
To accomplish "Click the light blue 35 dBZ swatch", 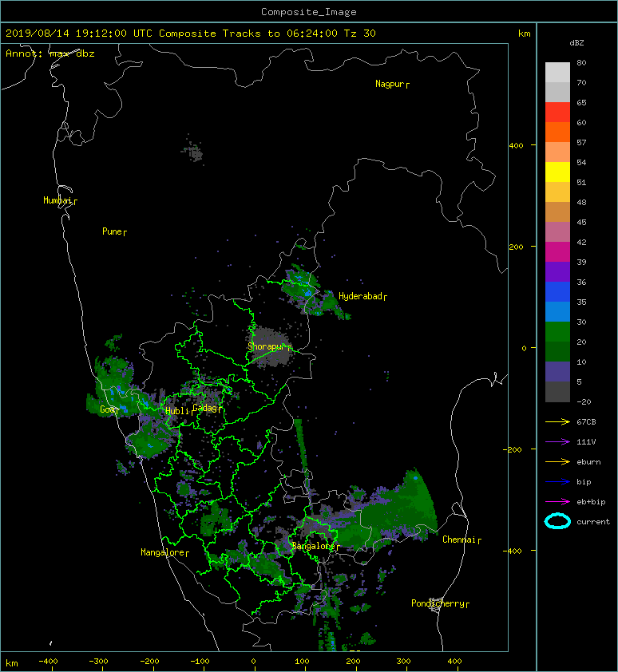I will tap(557, 311).
